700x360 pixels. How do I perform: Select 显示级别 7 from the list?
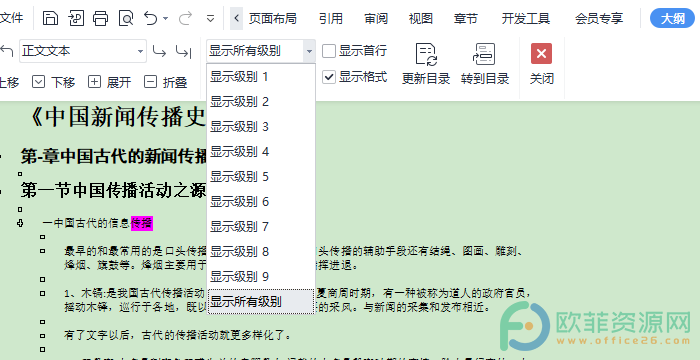(x=261, y=227)
